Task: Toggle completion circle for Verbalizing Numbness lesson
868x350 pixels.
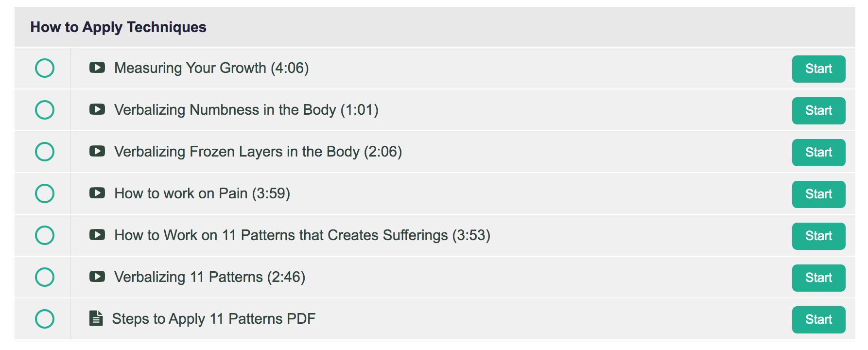Action: coord(45,110)
